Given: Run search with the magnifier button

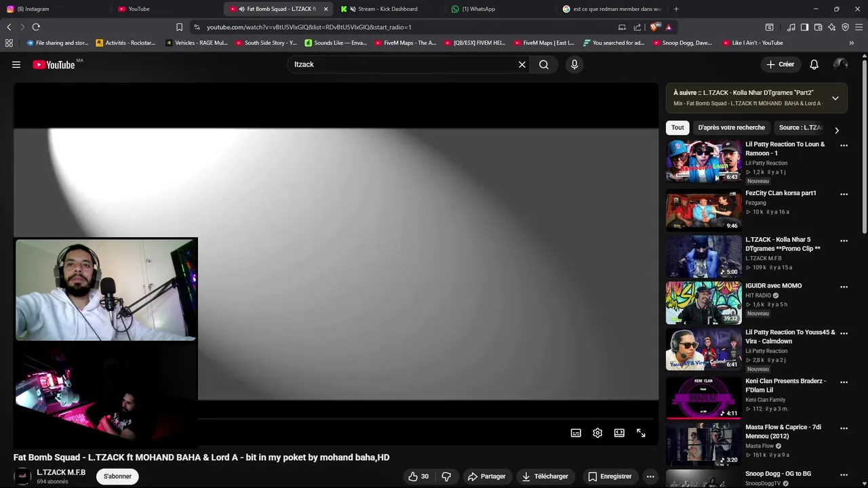Looking at the screenshot, I should pos(544,64).
